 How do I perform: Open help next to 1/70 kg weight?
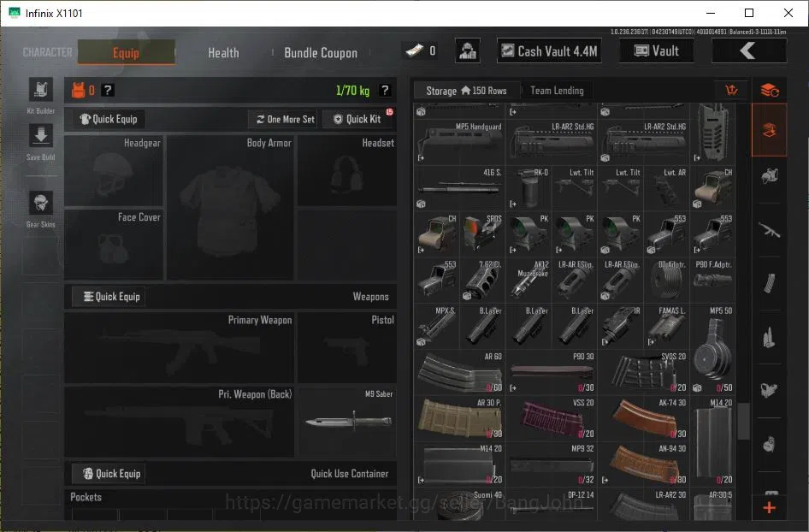point(385,91)
